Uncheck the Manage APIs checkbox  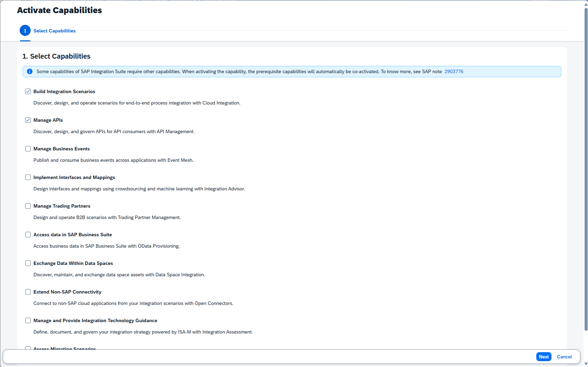pyautogui.click(x=28, y=120)
